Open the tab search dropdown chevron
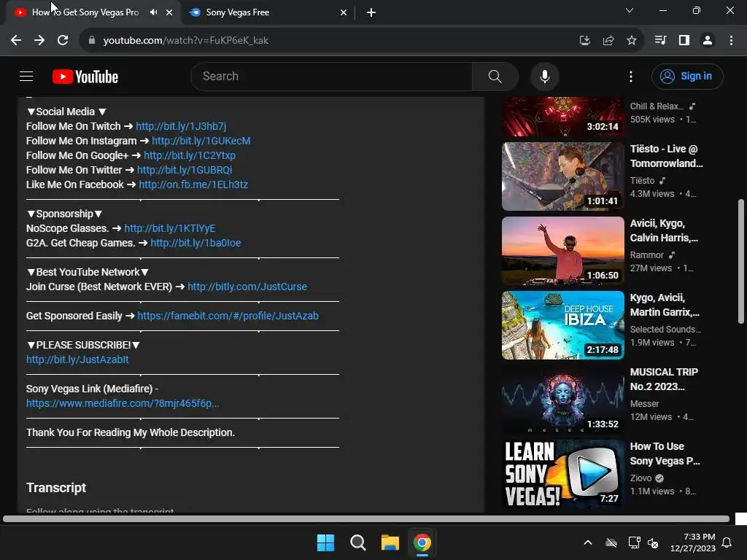The height and width of the screenshot is (560, 747). tap(630, 10)
